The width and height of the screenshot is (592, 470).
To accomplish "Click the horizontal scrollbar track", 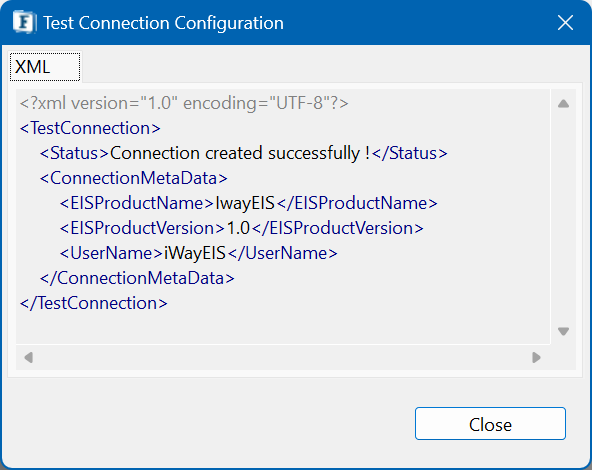I will click(x=282, y=357).
